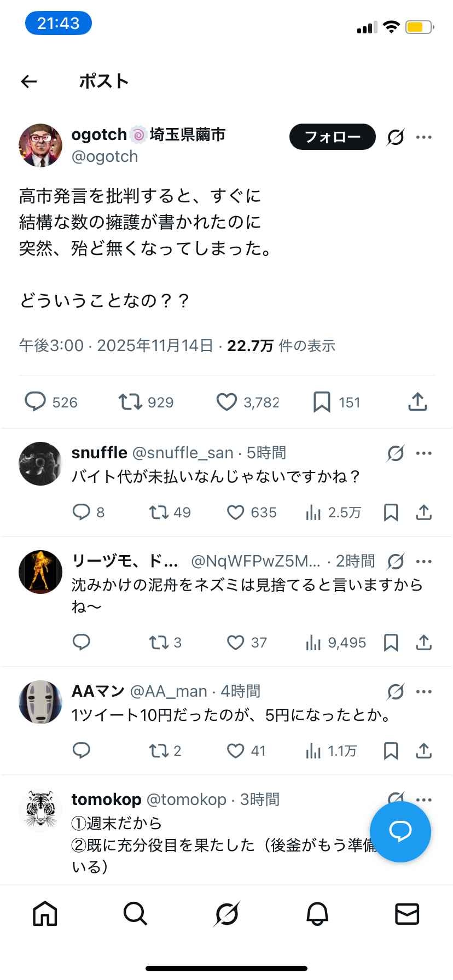
Task: Open more options on AAマン's reply
Action: [x=424, y=691]
